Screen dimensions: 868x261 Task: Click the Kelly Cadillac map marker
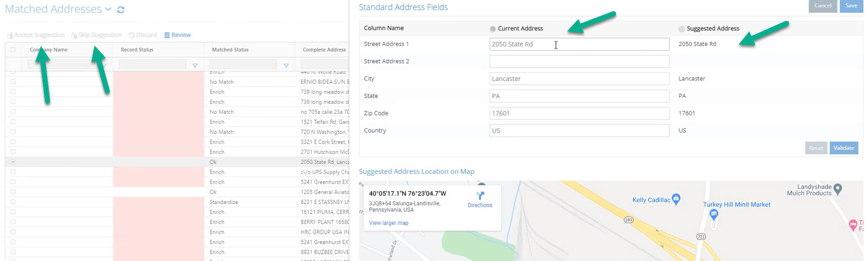click(676, 199)
